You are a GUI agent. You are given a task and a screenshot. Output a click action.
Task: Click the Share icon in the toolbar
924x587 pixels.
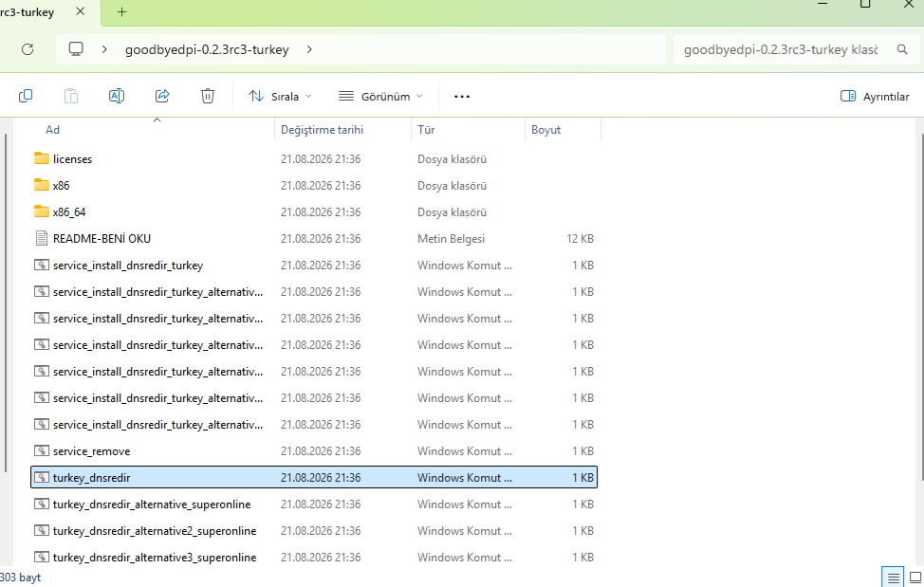click(162, 96)
